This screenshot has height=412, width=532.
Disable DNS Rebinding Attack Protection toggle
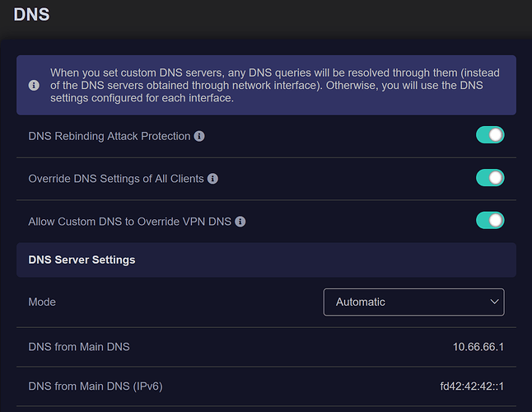(490, 135)
